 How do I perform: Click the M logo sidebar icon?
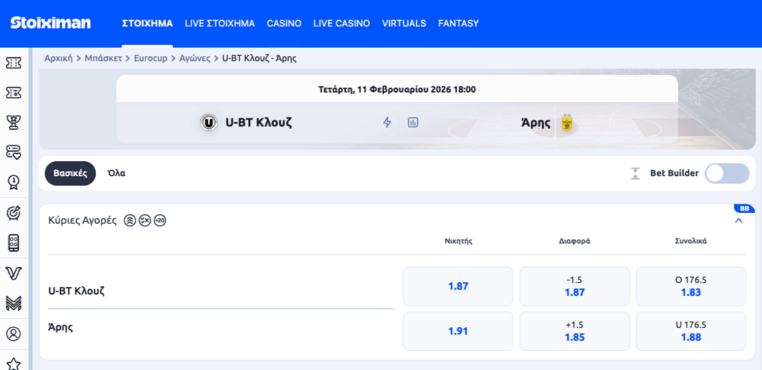pos(14,303)
